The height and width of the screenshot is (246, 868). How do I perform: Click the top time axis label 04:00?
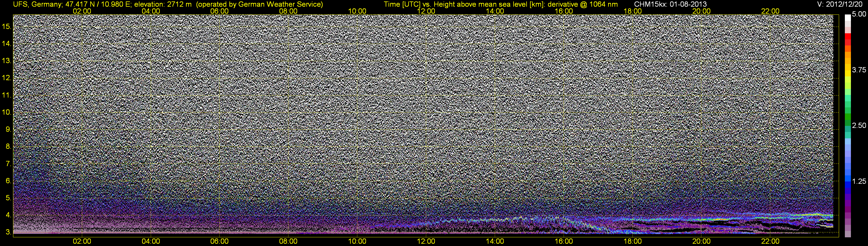pos(151,11)
